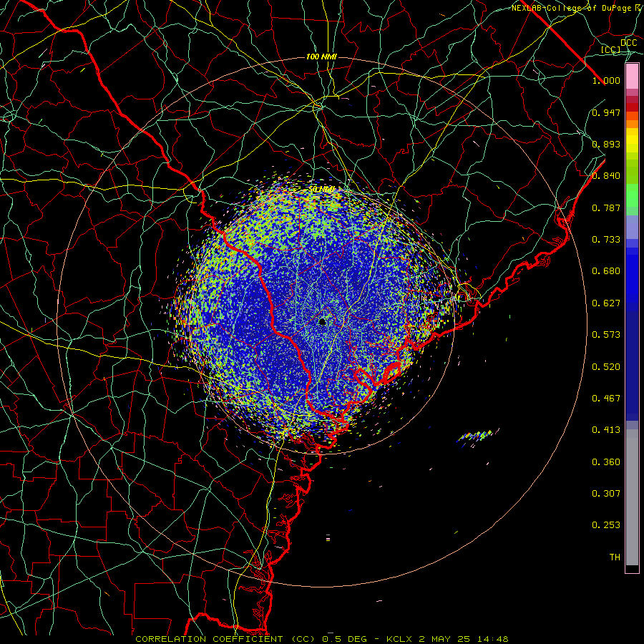This screenshot has width=644, height=644.
Task: Click the KCLX station identifier
Action: point(400,639)
